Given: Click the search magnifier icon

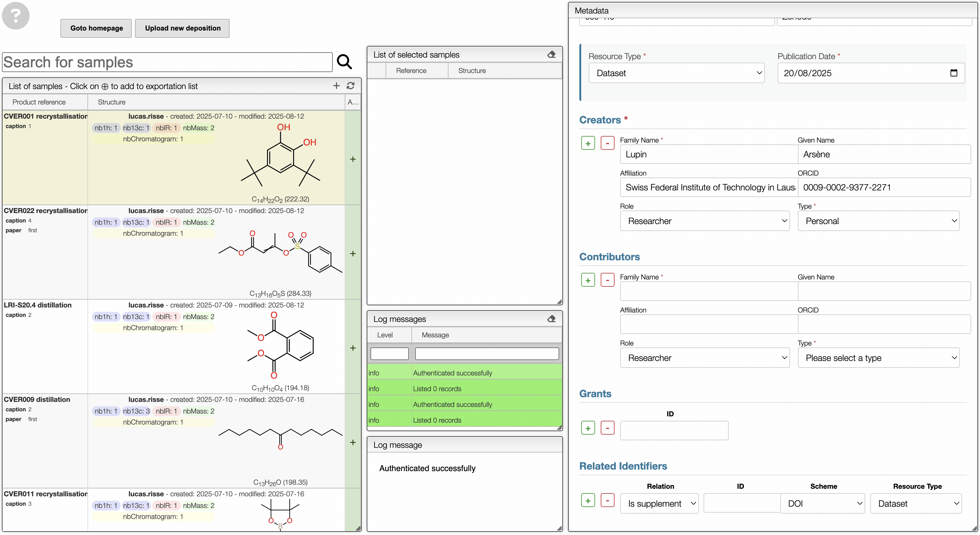Looking at the screenshot, I should pos(344,62).
